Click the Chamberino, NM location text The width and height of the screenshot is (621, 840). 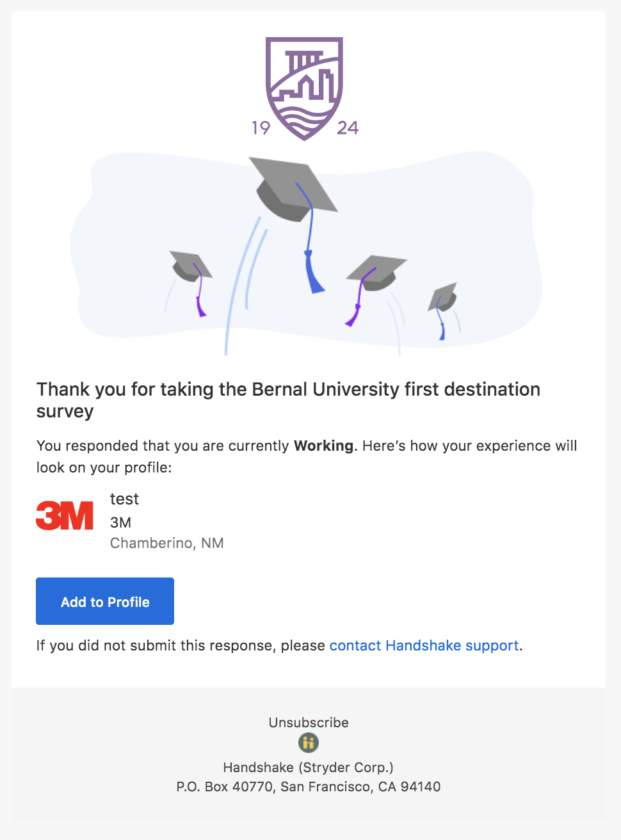167,543
